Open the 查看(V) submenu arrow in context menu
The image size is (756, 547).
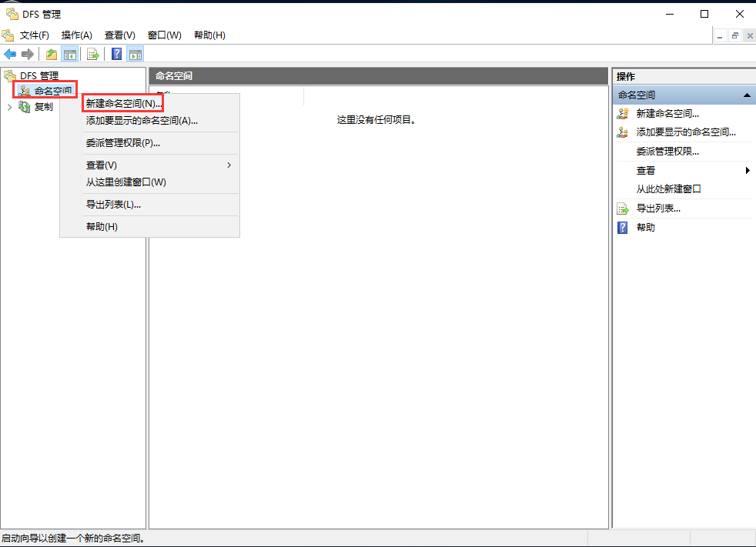[229, 165]
